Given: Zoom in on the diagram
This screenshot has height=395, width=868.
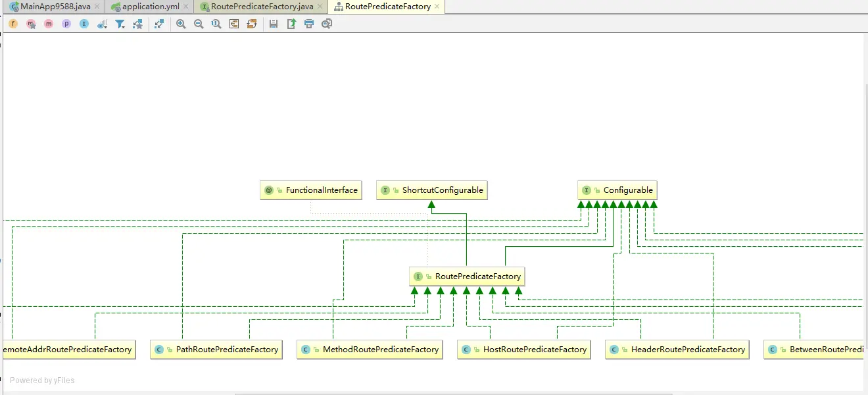Looking at the screenshot, I should [181, 24].
